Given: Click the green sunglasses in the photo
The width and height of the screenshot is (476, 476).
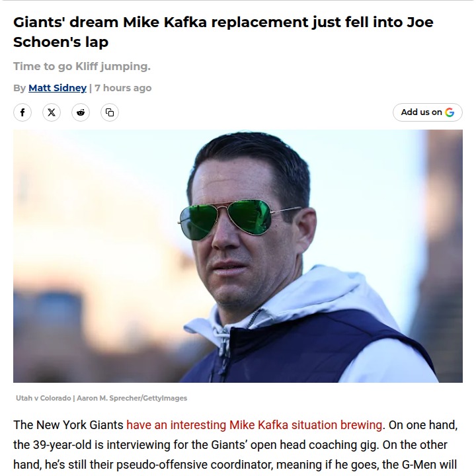Looking at the screenshot, I should click(225, 219).
